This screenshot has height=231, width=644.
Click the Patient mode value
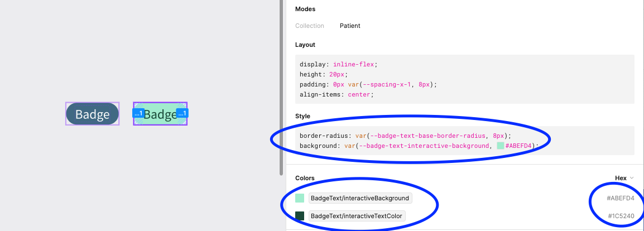350,26
